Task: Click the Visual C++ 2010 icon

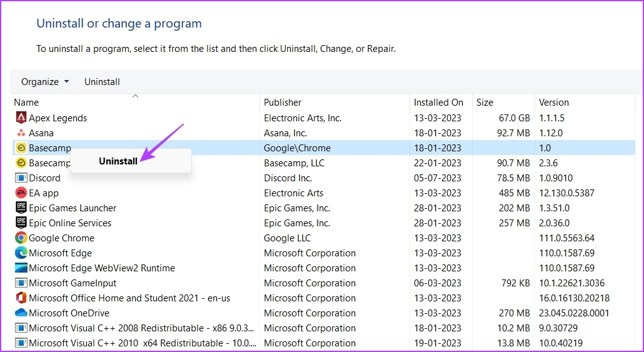Action: (21, 343)
